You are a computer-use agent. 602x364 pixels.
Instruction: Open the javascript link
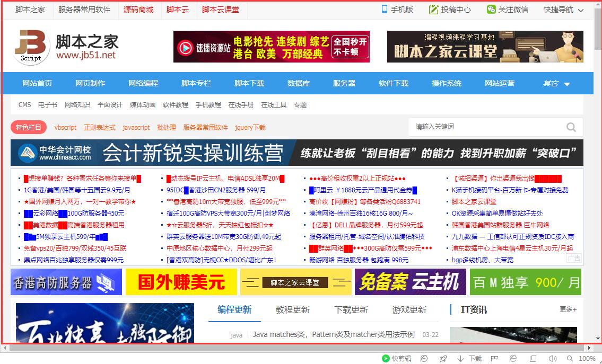[x=136, y=127]
